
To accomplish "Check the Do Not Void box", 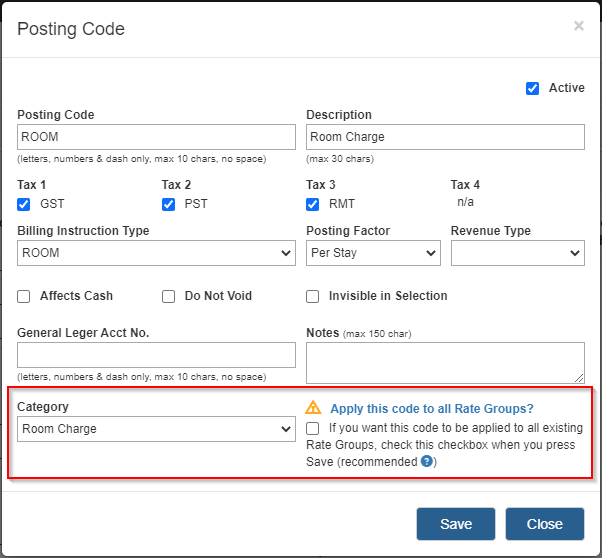I will coord(168,296).
